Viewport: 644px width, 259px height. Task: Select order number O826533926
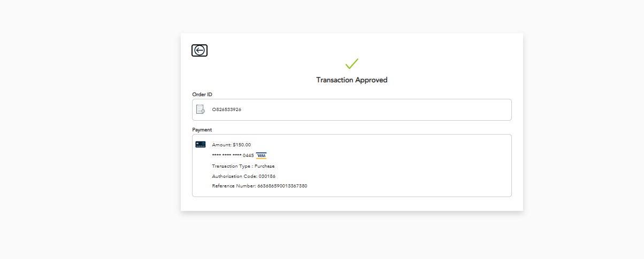coord(227,109)
